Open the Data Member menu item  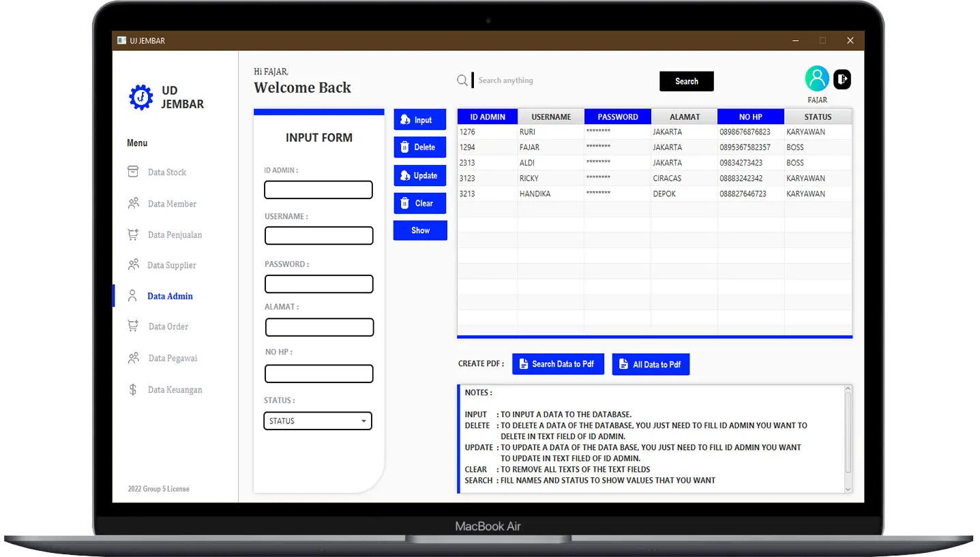pyautogui.click(x=172, y=204)
